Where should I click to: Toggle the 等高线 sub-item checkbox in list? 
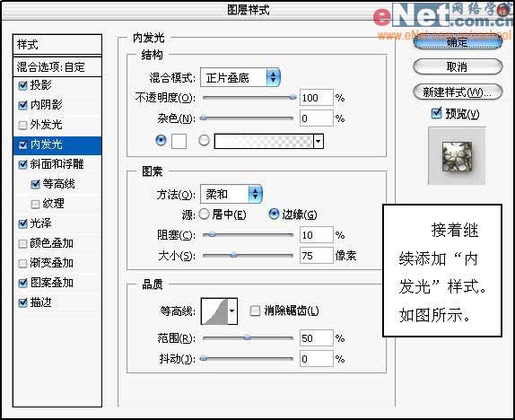(35, 184)
